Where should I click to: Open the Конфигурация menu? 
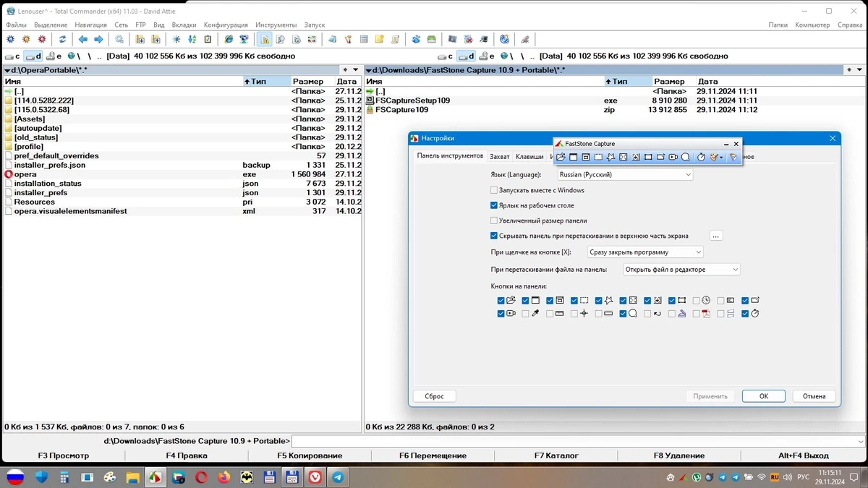226,25
